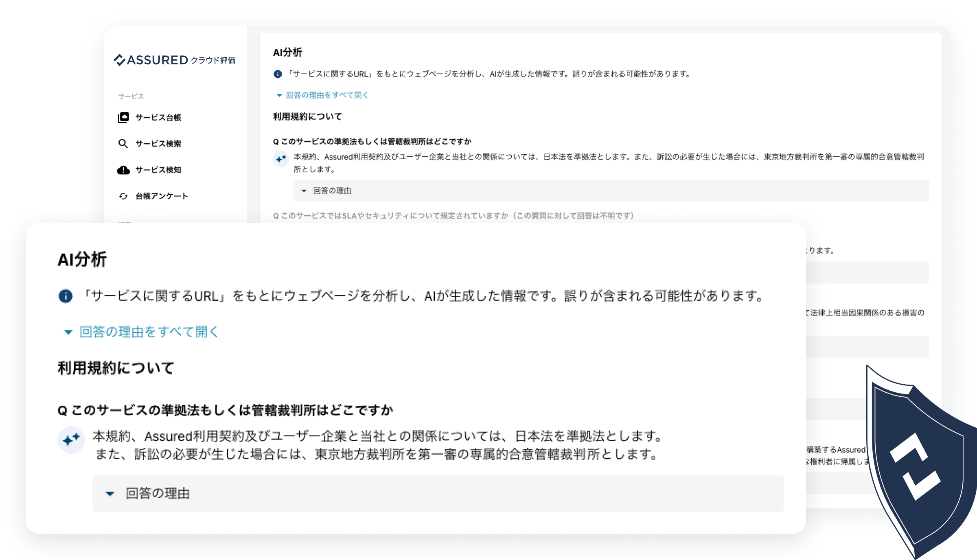This screenshot has height=560, width=977.
Task: Expand 回答の理由 row in the background panel
Action: 332,191
